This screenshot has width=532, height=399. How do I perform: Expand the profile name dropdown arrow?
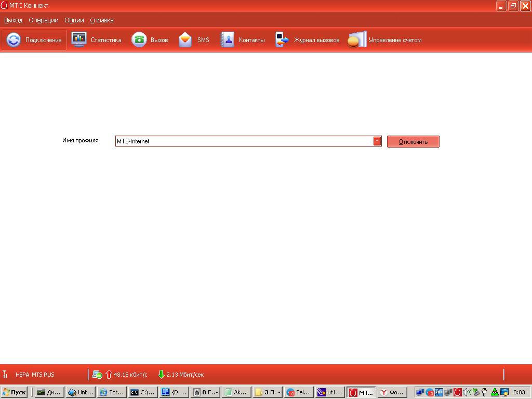click(377, 141)
